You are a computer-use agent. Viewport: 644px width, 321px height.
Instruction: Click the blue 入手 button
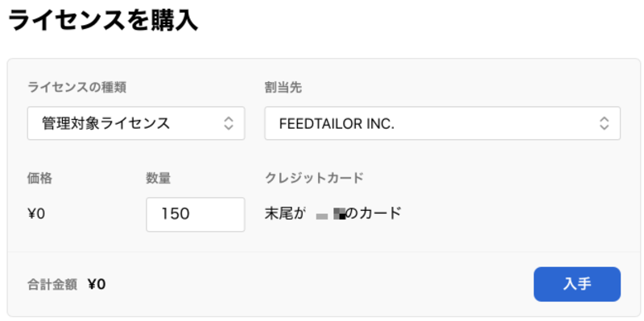pos(577,284)
